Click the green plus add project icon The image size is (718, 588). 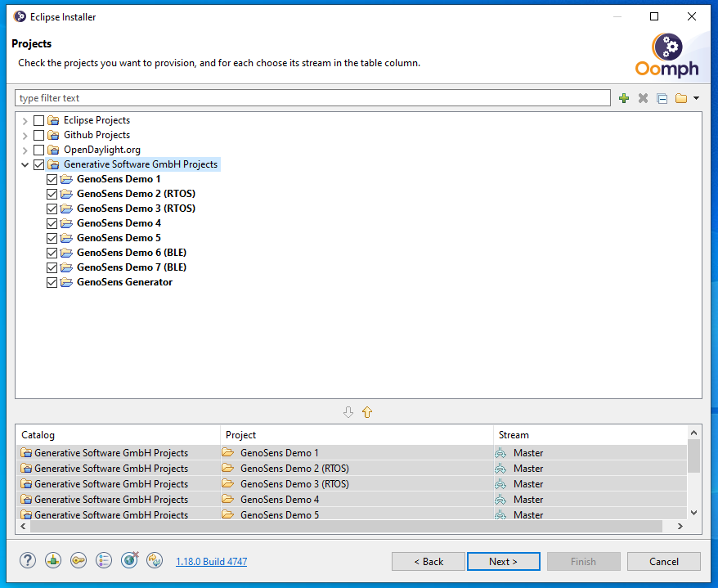[624, 98]
